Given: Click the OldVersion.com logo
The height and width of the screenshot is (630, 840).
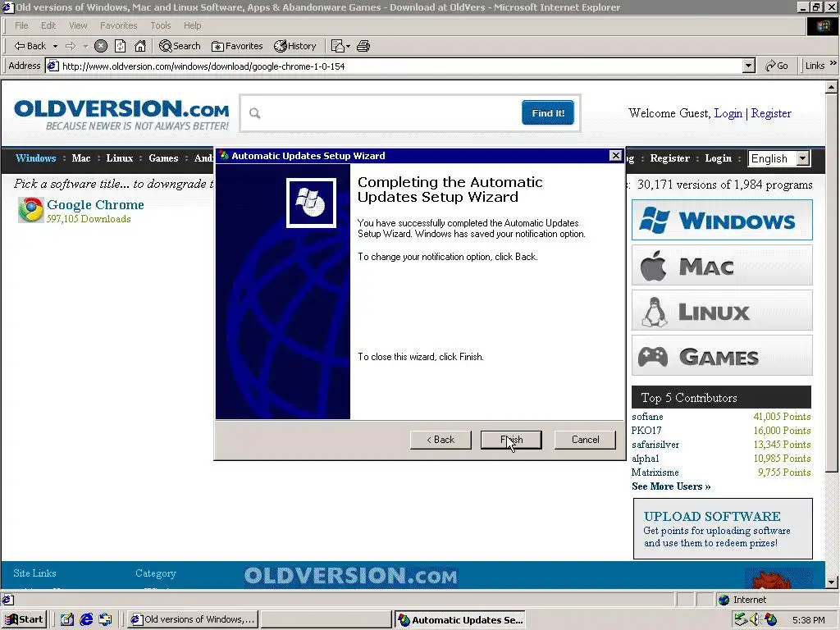Looking at the screenshot, I should coord(121,114).
